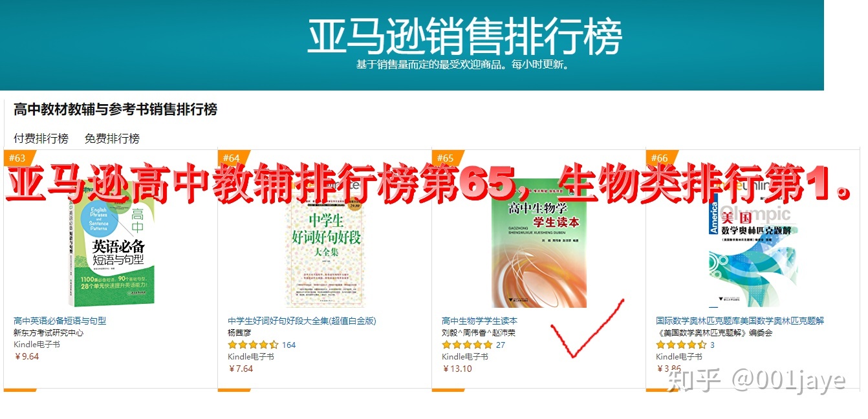Click the #66 rank badge

tap(660, 158)
